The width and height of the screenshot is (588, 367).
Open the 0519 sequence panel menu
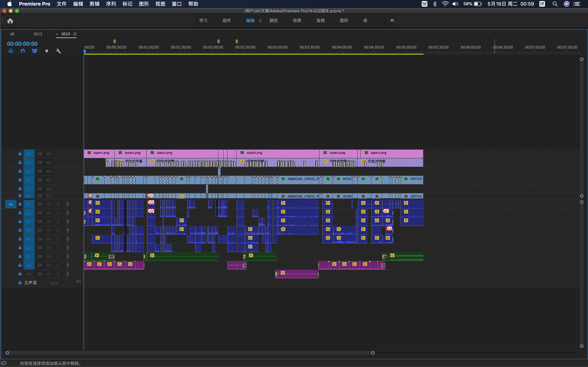click(75, 34)
